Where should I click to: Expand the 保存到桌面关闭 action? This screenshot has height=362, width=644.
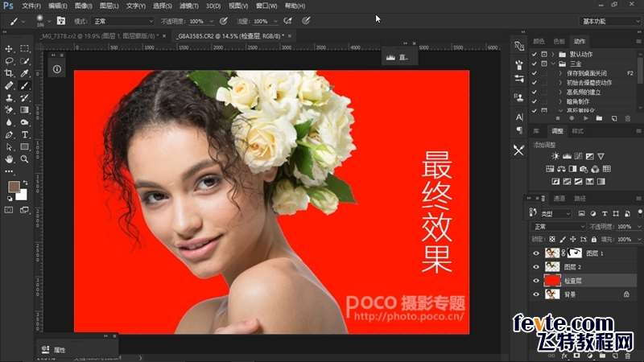560,73
